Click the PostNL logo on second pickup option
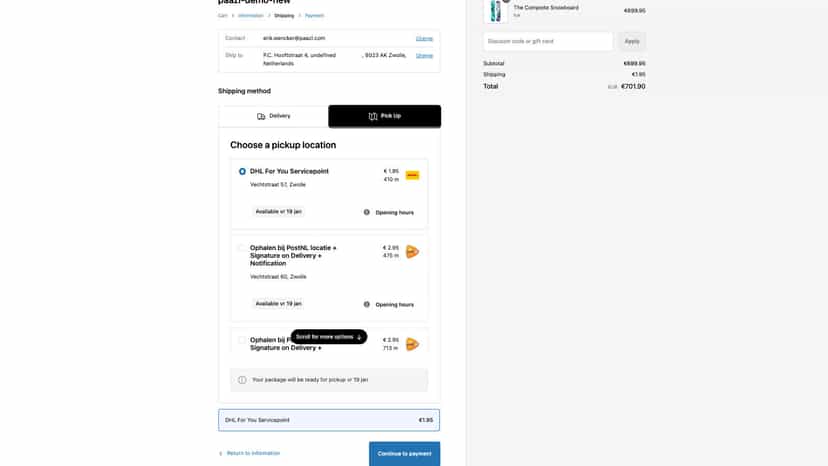828x466 pixels. pos(412,252)
